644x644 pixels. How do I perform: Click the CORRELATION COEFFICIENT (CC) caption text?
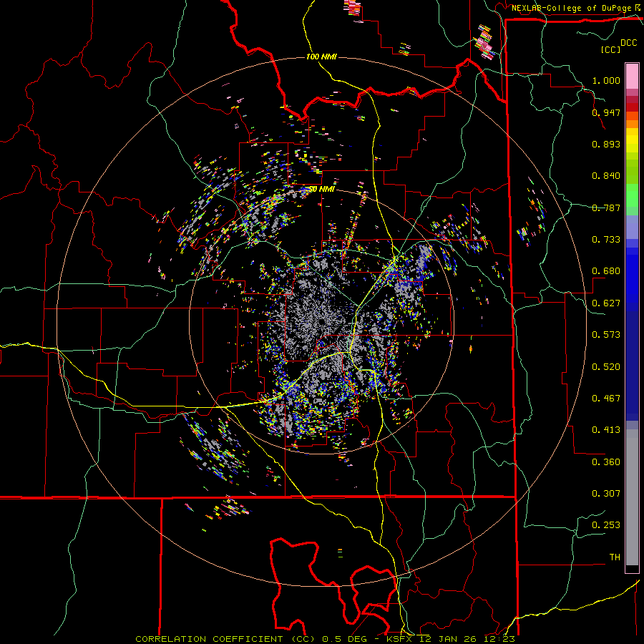click(x=225, y=639)
